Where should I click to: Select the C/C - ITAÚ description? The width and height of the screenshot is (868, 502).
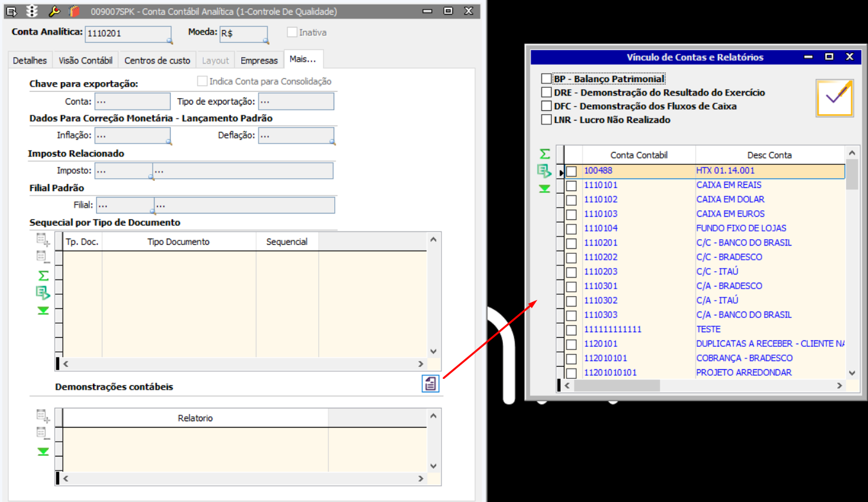[x=770, y=272]
